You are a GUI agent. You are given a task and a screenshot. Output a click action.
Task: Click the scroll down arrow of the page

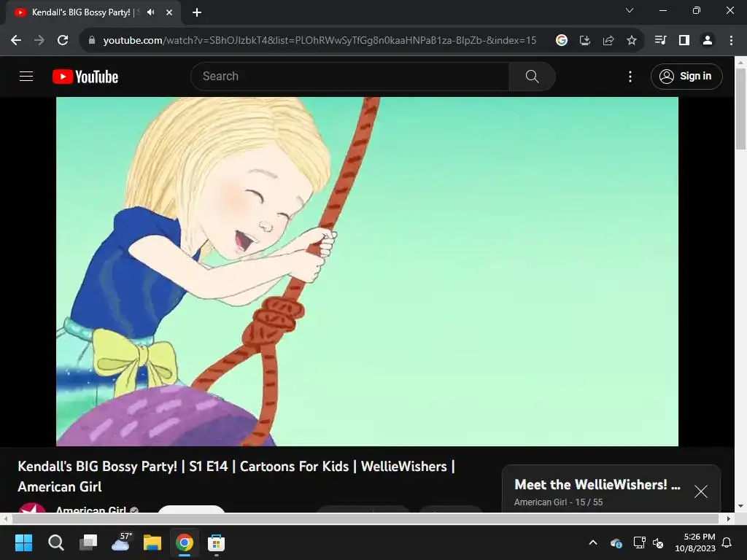(x=740, y=506)
